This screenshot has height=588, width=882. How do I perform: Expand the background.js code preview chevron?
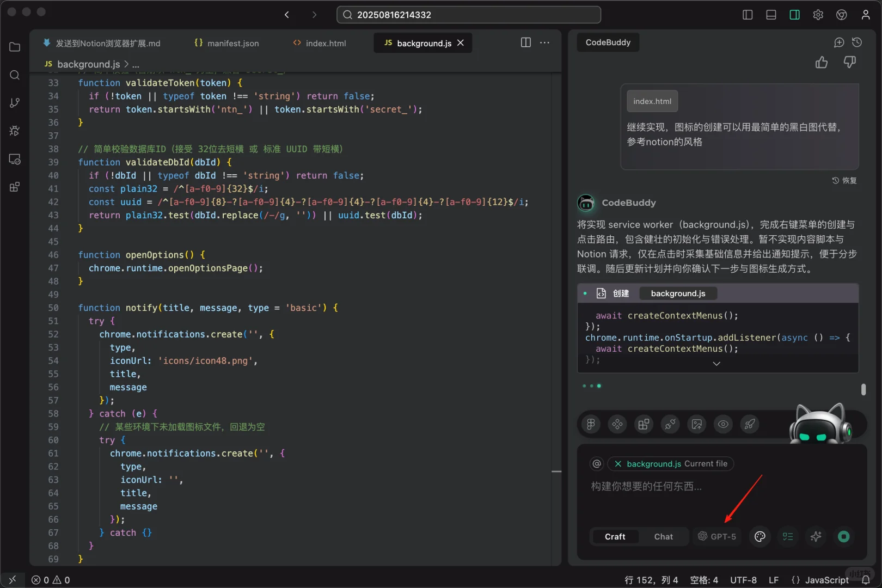[716, 364]
